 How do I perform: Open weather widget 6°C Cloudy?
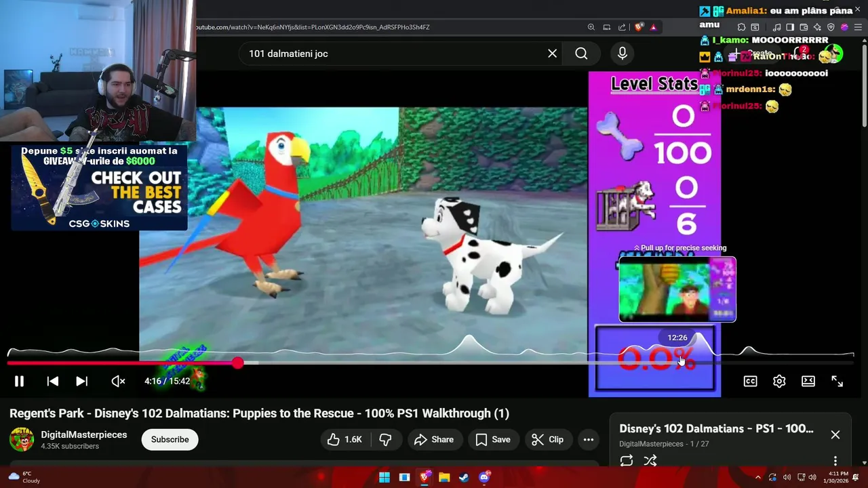(24, 477)
